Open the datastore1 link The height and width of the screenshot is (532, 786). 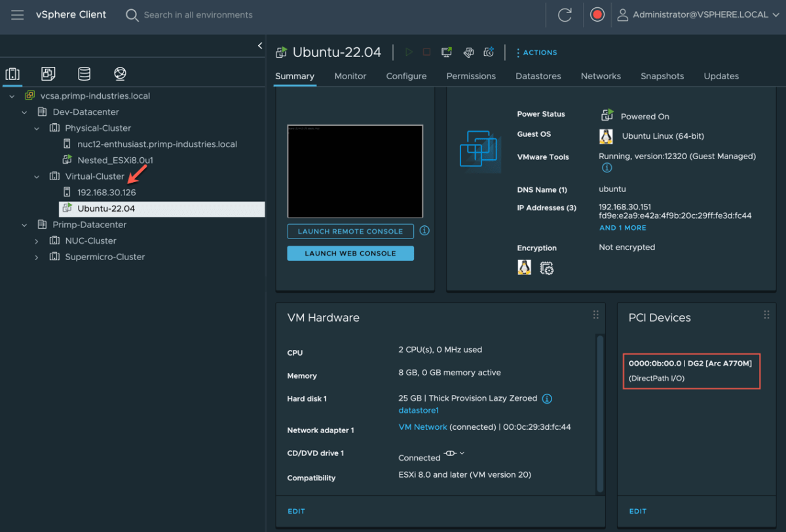pos(419,410)
